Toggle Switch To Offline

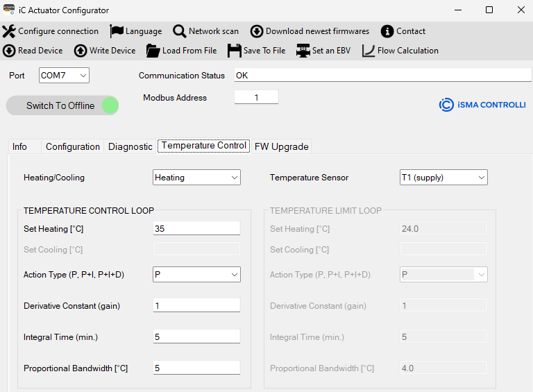(x=62, y=105)
